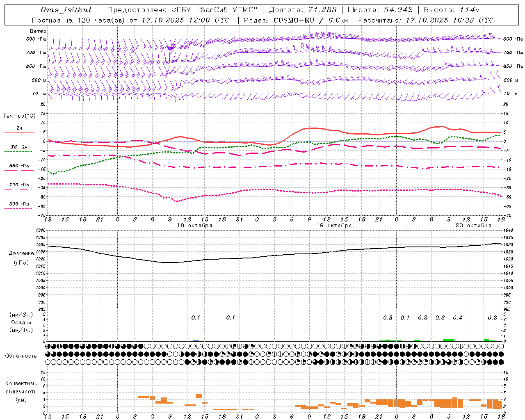Click the '19 октября' date label

point(334,226)
